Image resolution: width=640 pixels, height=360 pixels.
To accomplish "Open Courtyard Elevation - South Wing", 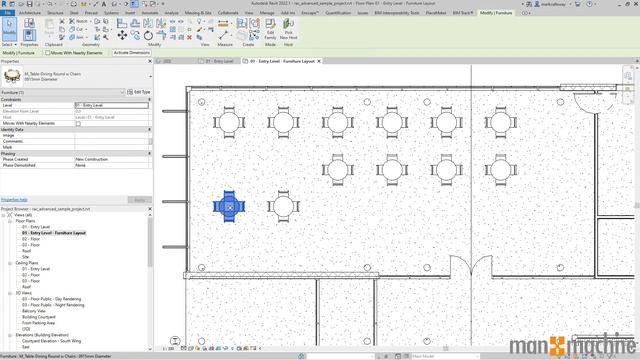I will pos(51,341).
